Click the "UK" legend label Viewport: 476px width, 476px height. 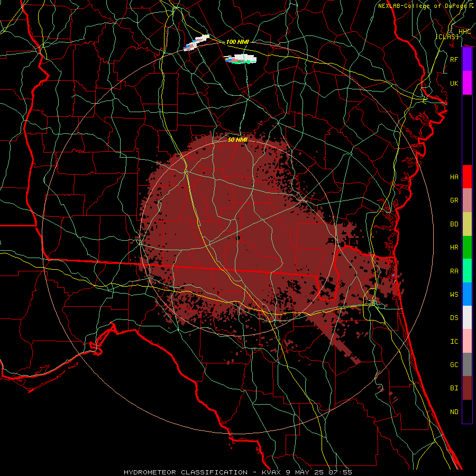[x=454, y=83]
